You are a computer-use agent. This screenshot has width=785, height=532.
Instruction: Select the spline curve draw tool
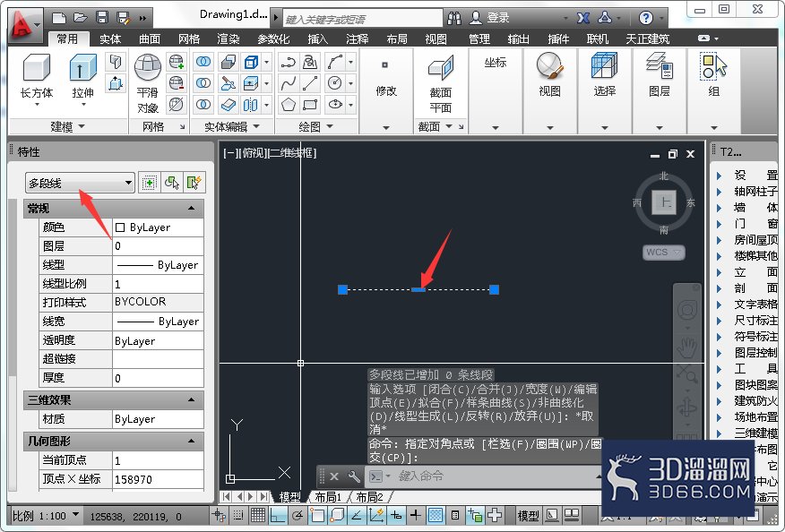288,83
